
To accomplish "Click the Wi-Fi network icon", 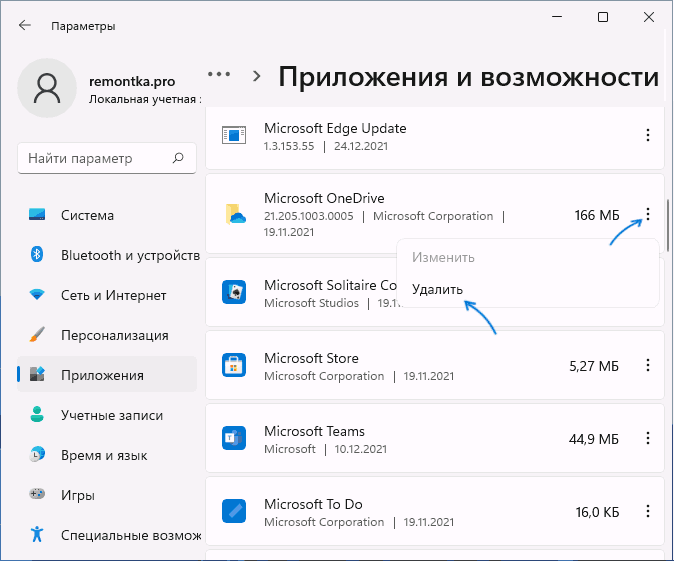I will [x=37, y=294].
